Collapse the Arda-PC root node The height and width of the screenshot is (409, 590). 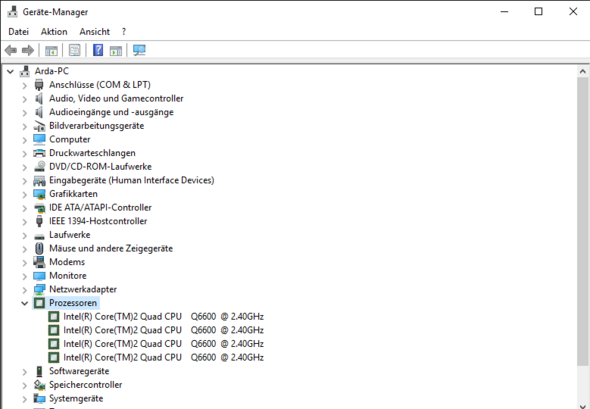(x=10, y=71)
